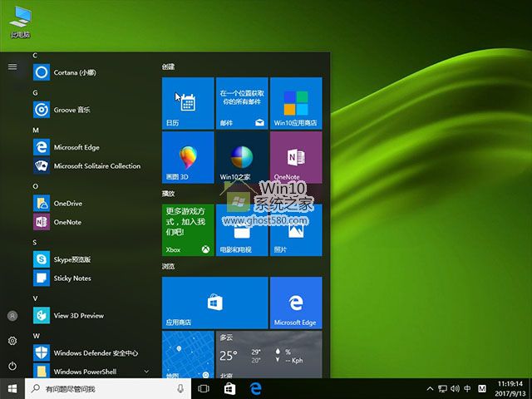Launch Cortana from the app list
Viewport: 532px width, 399px height.
91,72
